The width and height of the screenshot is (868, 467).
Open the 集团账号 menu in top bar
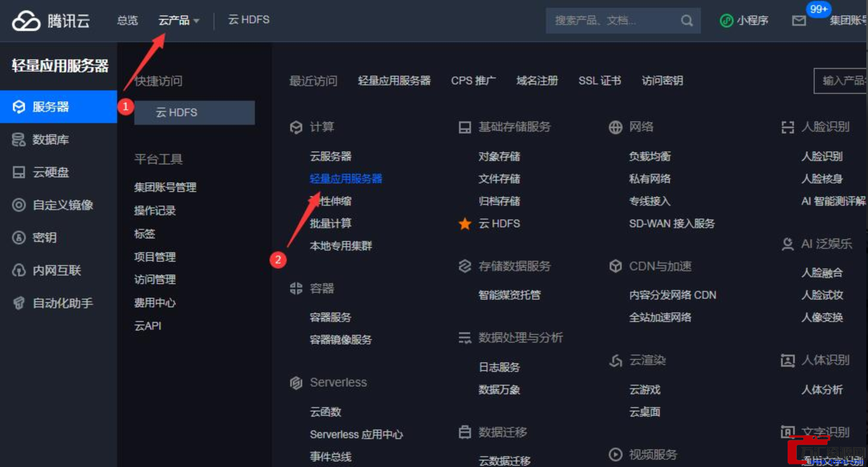point(848,20)
